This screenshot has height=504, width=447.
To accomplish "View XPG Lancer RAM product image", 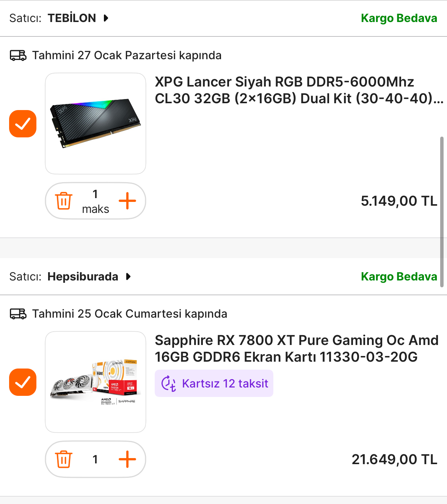I will (x=96, y=124).
